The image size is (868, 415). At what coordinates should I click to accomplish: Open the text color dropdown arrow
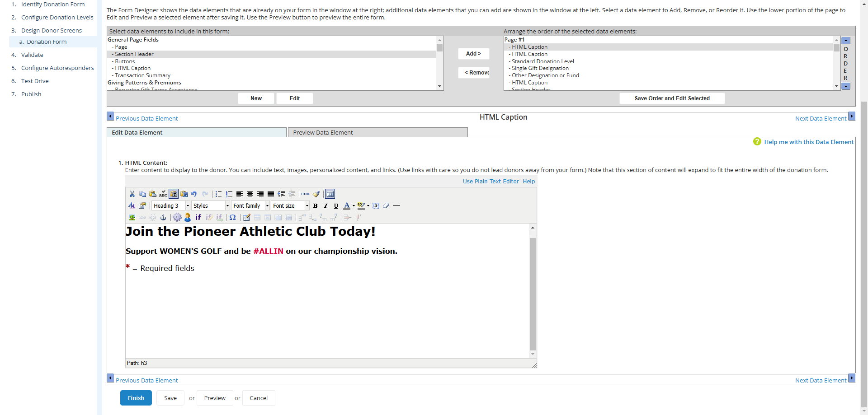[354, 205]
